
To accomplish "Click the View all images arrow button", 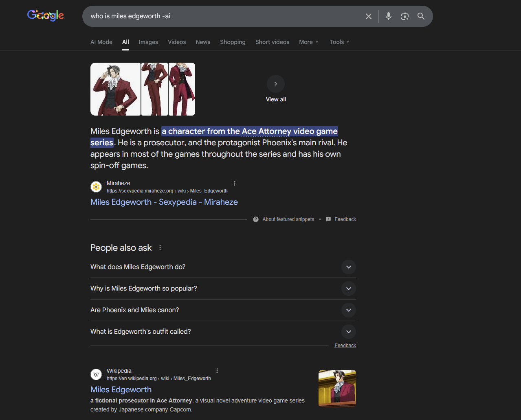I will pos(276,84).
